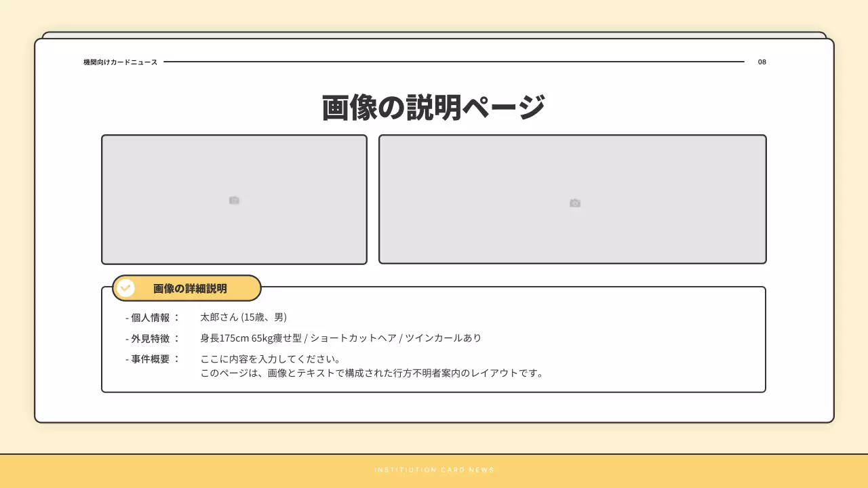Image resolution: width=868 pixels, height=488 pixels.
Task: Select the check mark inside the orange circle
Action: pos(125,287)
